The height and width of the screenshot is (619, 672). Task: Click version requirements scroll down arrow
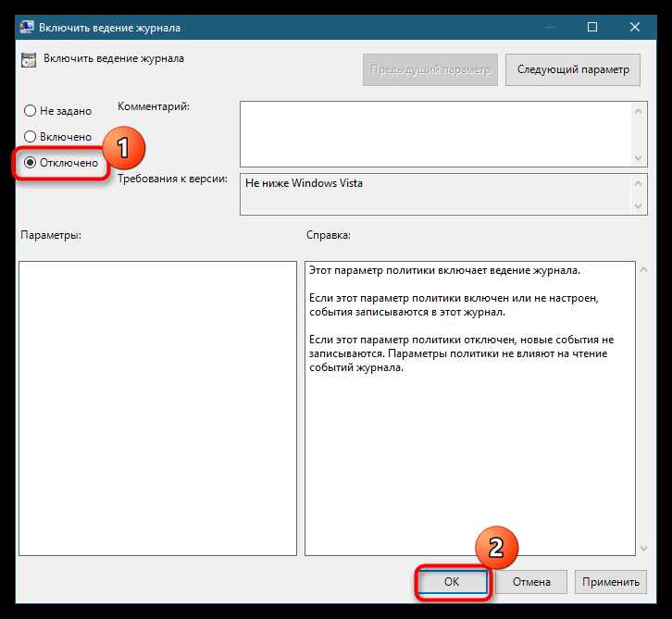(x=638, y=206)
